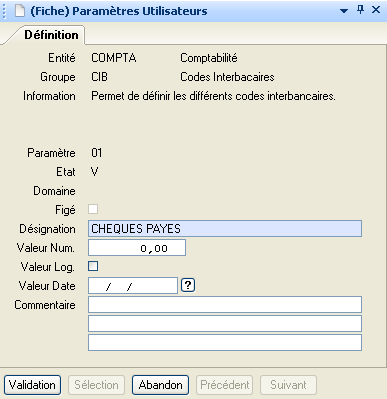The width and height of the screenshot is (387, 399).
Task: Click into the Valeur Date field
Action: tap(133, 286)
